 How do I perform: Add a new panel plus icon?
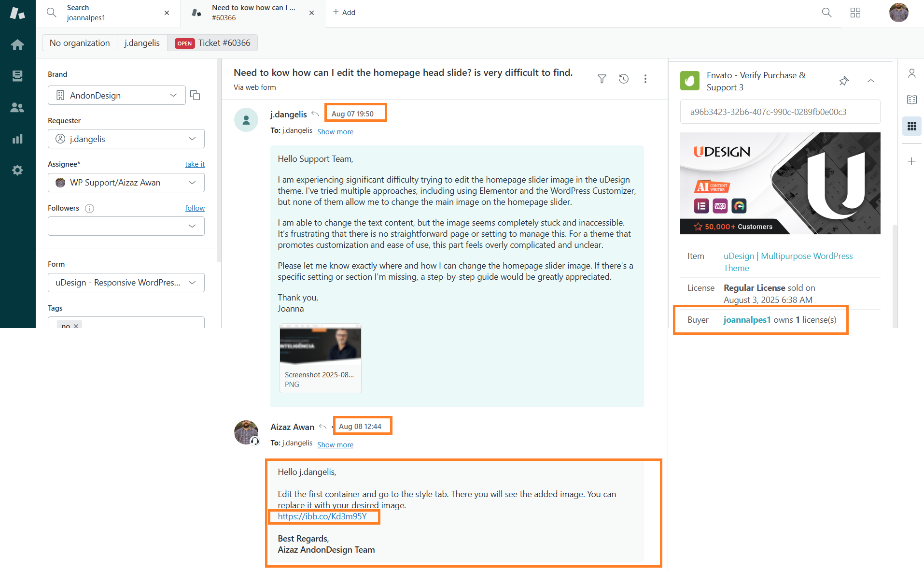[911, 161]
